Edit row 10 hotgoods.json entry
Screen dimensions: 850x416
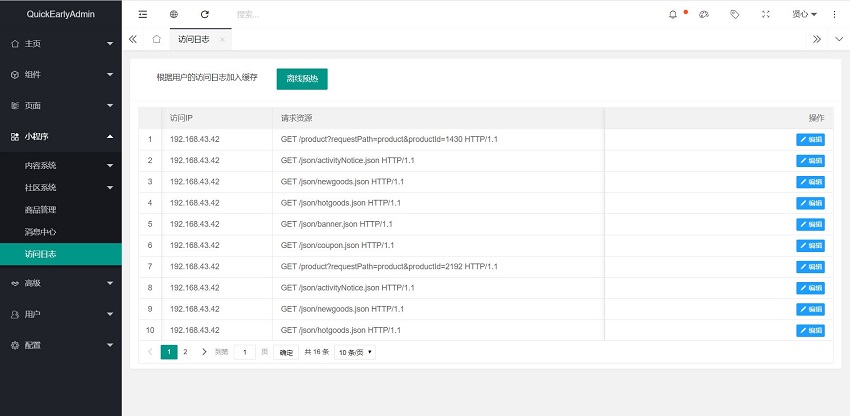(810, 330)
